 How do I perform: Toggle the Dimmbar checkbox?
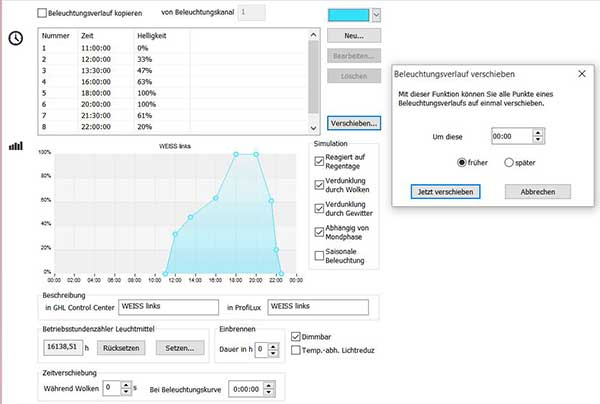point(295,336)
